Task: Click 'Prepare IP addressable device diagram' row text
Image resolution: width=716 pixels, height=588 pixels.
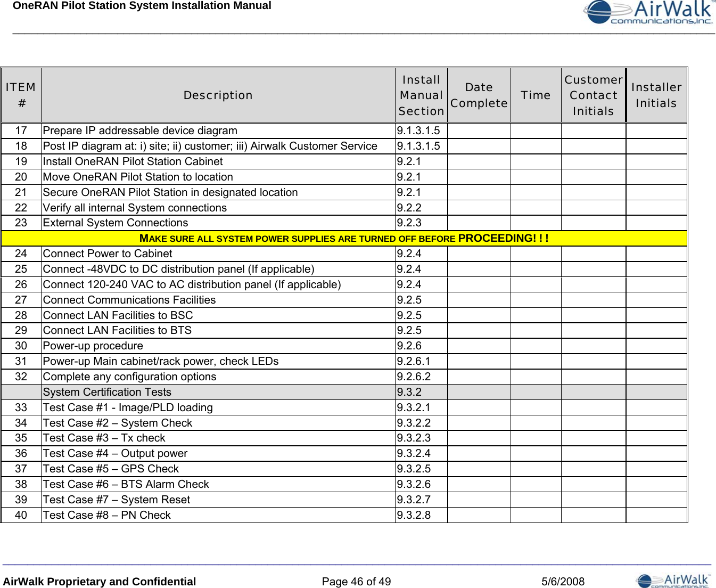Action: [140, 130]
